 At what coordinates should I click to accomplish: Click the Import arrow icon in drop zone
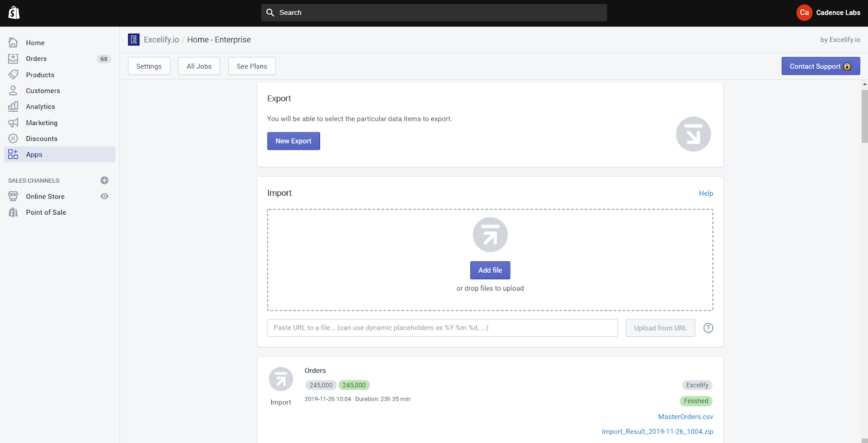[490, 235]
